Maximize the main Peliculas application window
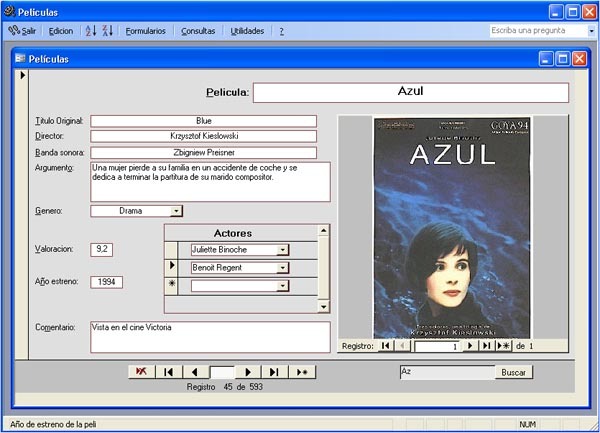Image resolution: width=600 pixels, height=433 pixels. tap(573, 12)
